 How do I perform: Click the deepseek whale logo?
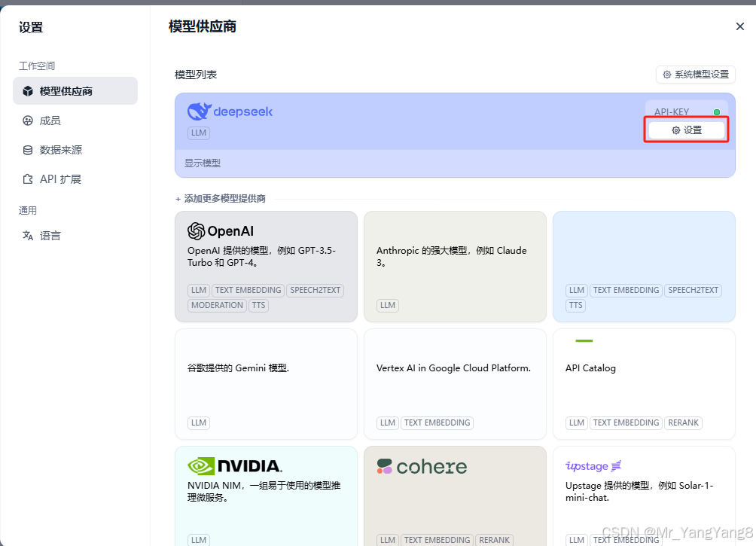pyautogui.click(x=199, y=111)
